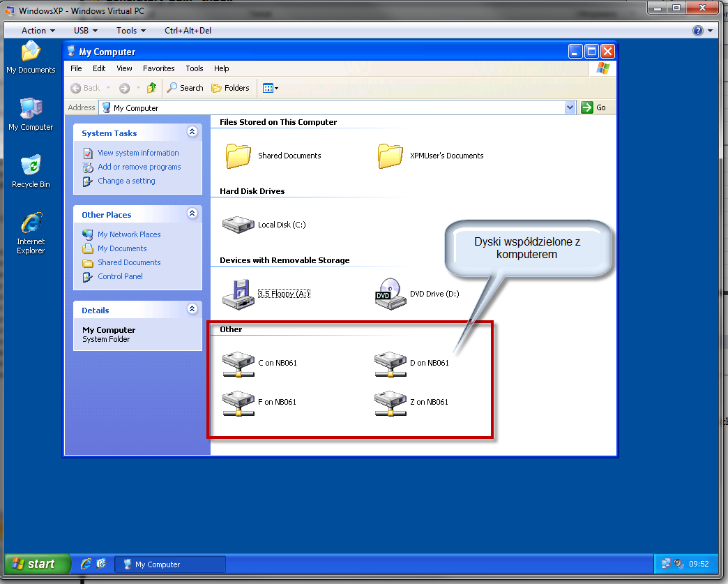Open the Search toolbar button

tap(185, 88)
